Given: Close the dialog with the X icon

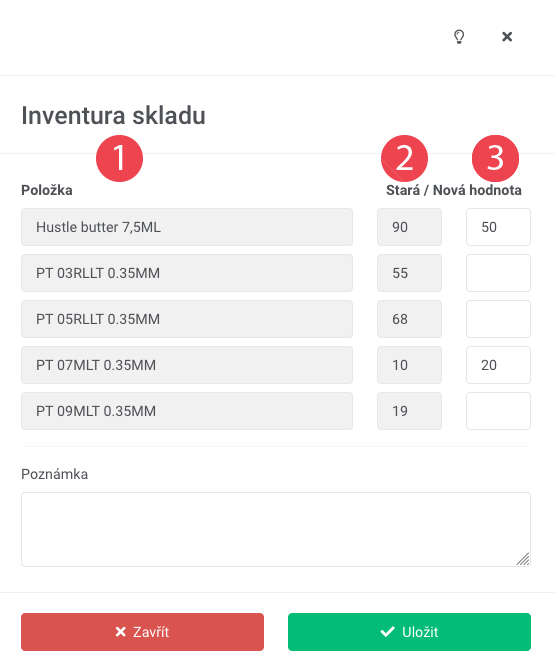Looking at the screenshot, I should coord(507,37).
